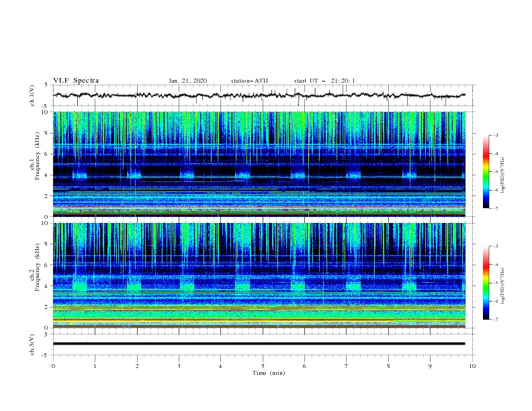Select the date text "Jan. 21, 2020"
This screenshot has height=411, width=532.
tap(187, 81)
